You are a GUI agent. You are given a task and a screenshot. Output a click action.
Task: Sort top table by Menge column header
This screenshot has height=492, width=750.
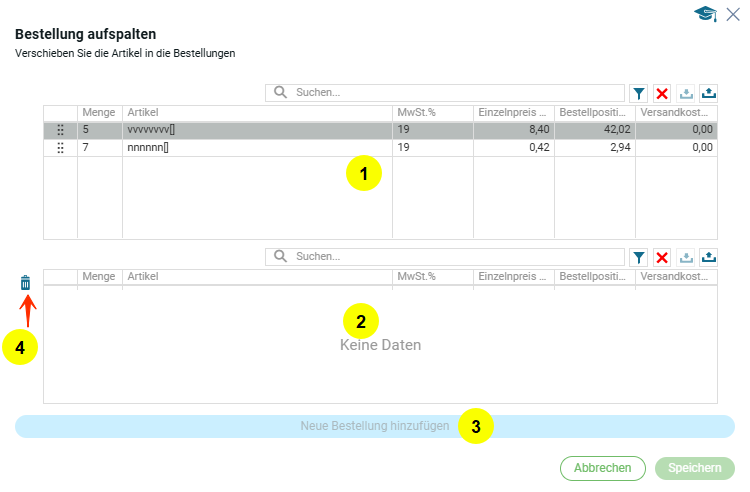pyautogui.click(x=99, y=113)
